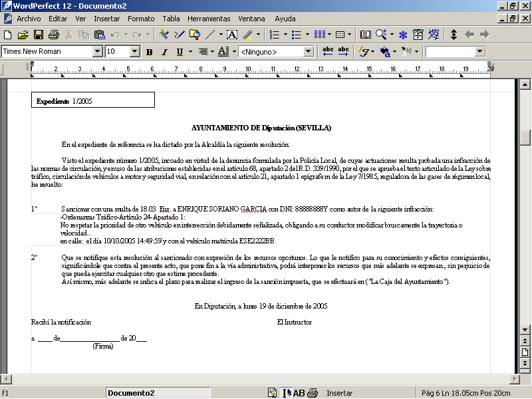
Task: Open the Herramientas menu
Action: 209,19
